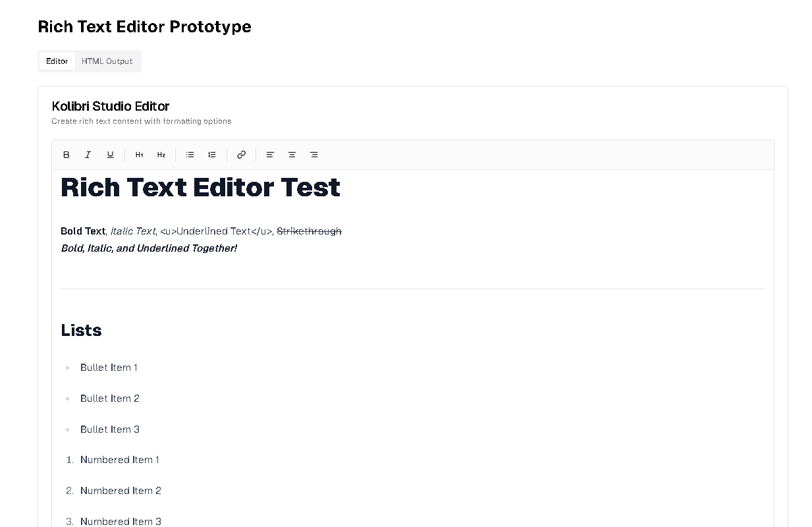
Task: Center align the text
Action: pyautogui.click(x=292, y=155)
